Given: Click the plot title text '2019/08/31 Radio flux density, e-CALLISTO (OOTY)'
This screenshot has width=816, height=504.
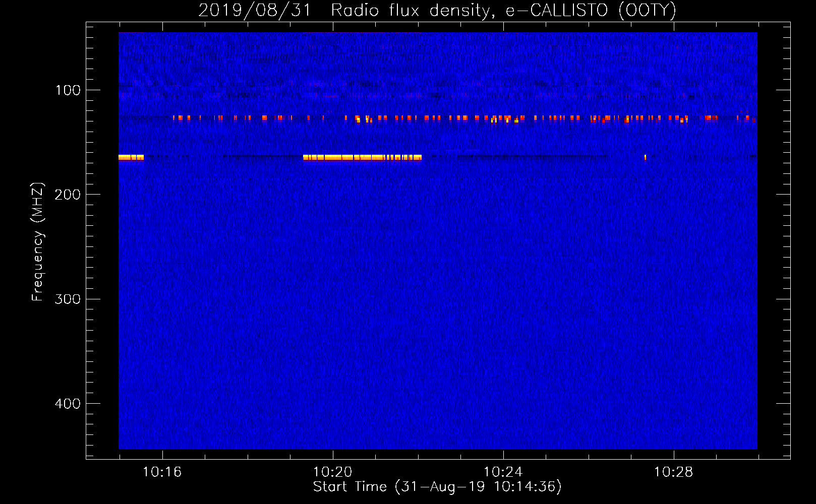Looking at the screenshot, I should tap(437, 10).
